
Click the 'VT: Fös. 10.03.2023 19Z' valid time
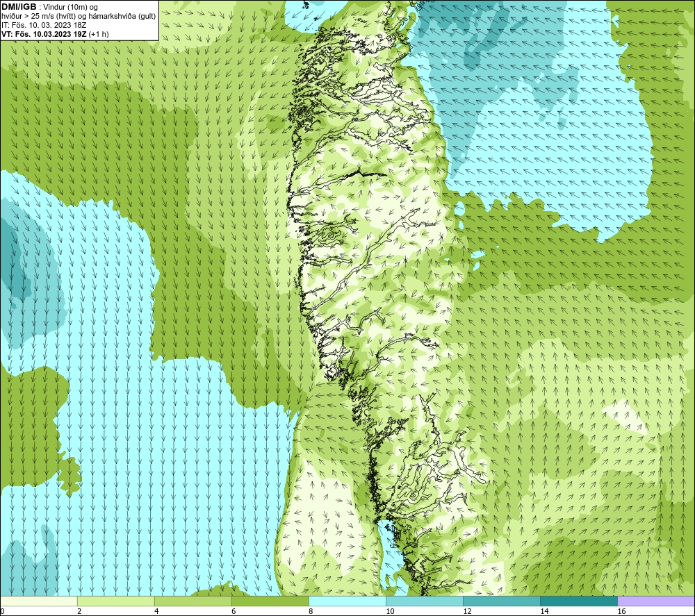44,34
